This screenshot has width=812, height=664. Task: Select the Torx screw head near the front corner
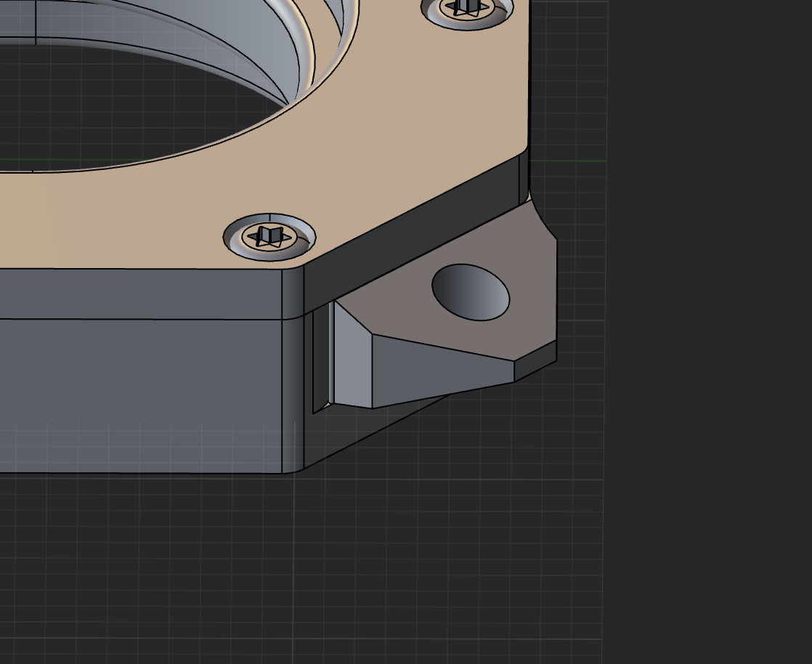[269, 236]
